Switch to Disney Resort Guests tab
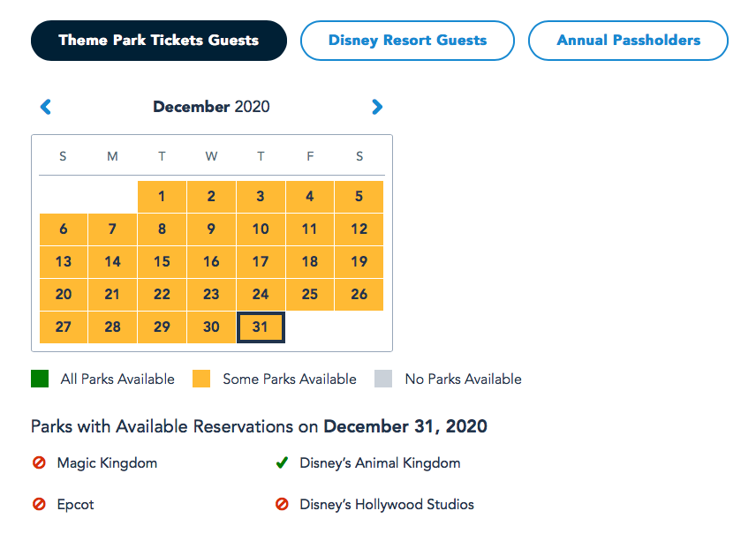The height and width of the screenshot is (541, 756). tap(407, 41)
